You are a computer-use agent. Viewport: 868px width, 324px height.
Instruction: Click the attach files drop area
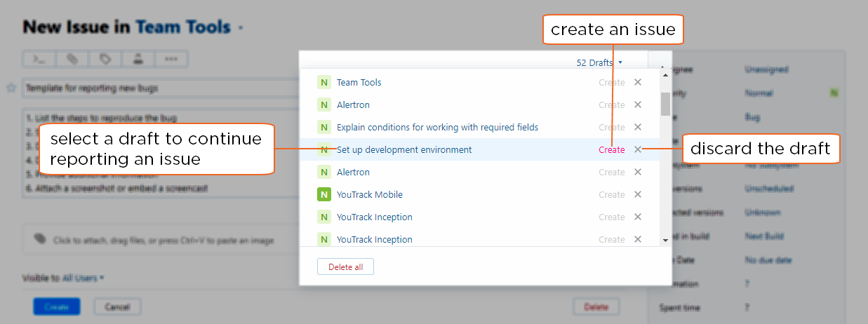click(x=161, y=240)
